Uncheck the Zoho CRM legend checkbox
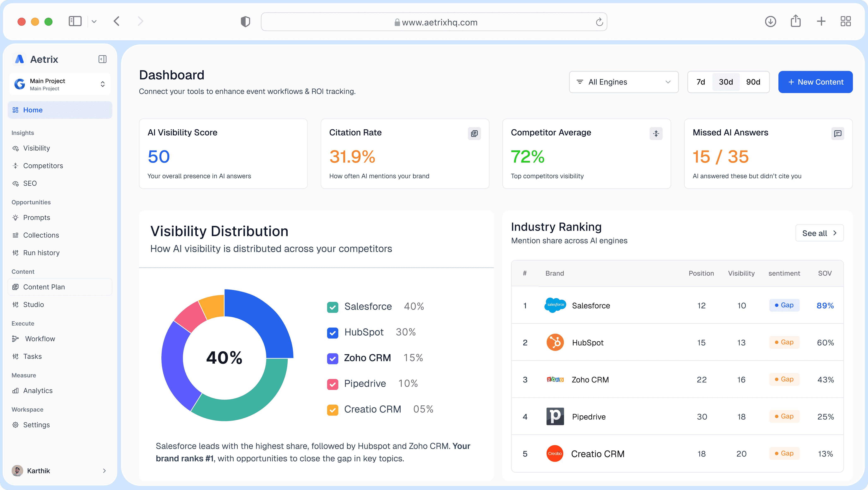 click(x=333, y=358)
